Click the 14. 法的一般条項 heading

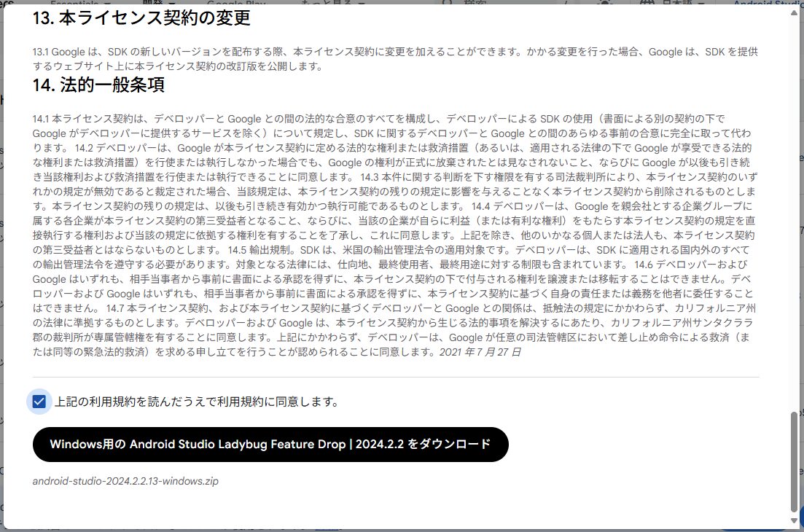[98, 85]
